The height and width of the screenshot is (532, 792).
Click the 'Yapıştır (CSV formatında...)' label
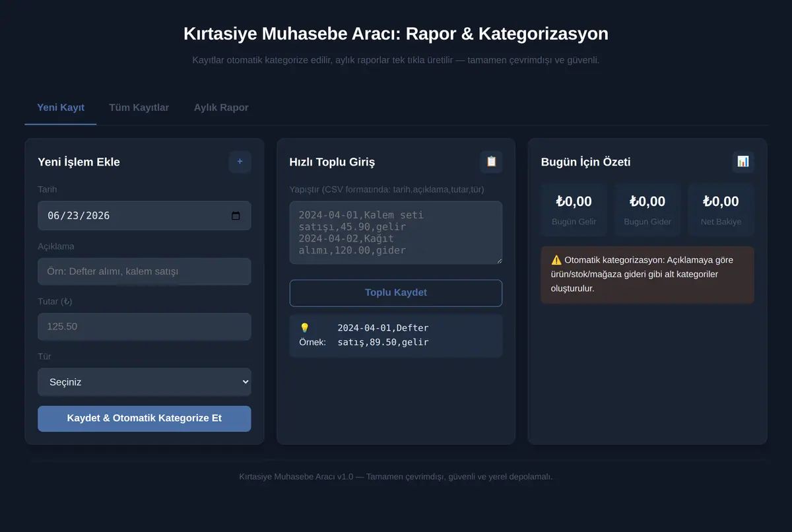387,189
